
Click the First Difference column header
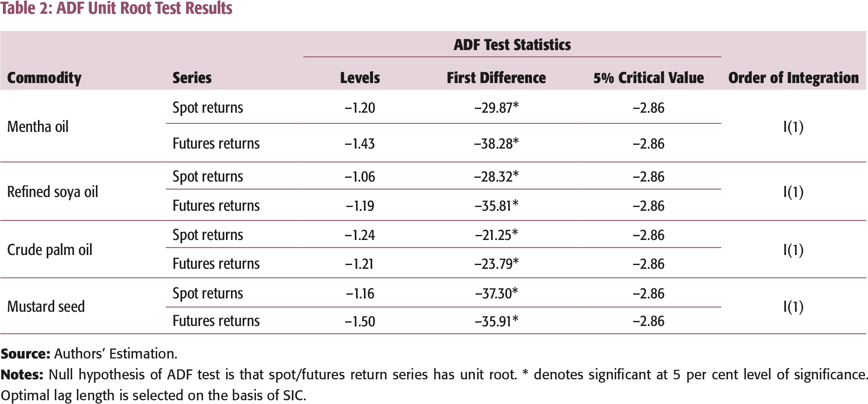(x=496, y=78)
